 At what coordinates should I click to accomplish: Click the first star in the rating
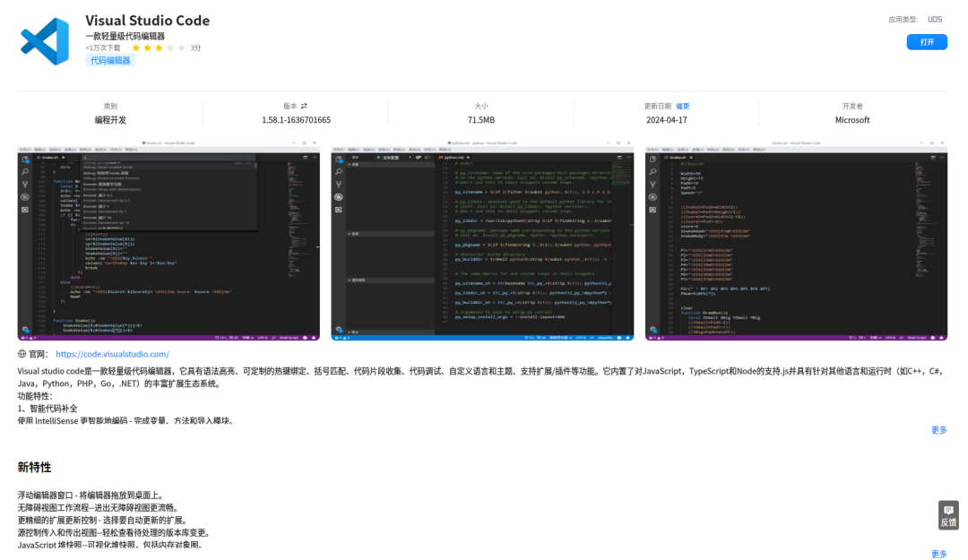point(136,47)
